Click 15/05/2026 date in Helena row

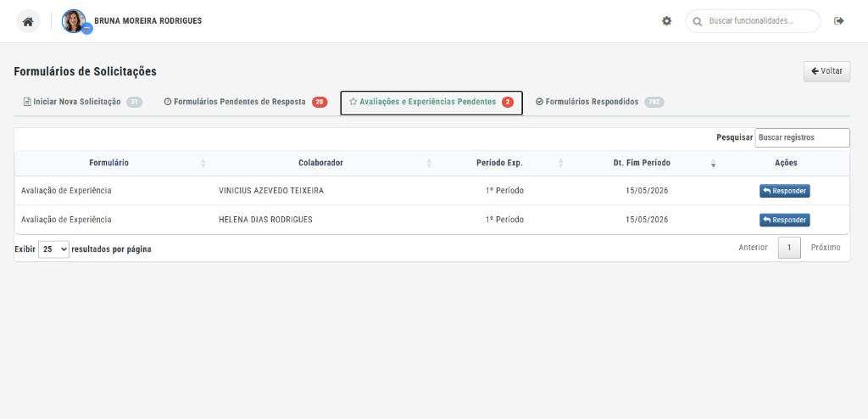[647, 220]
